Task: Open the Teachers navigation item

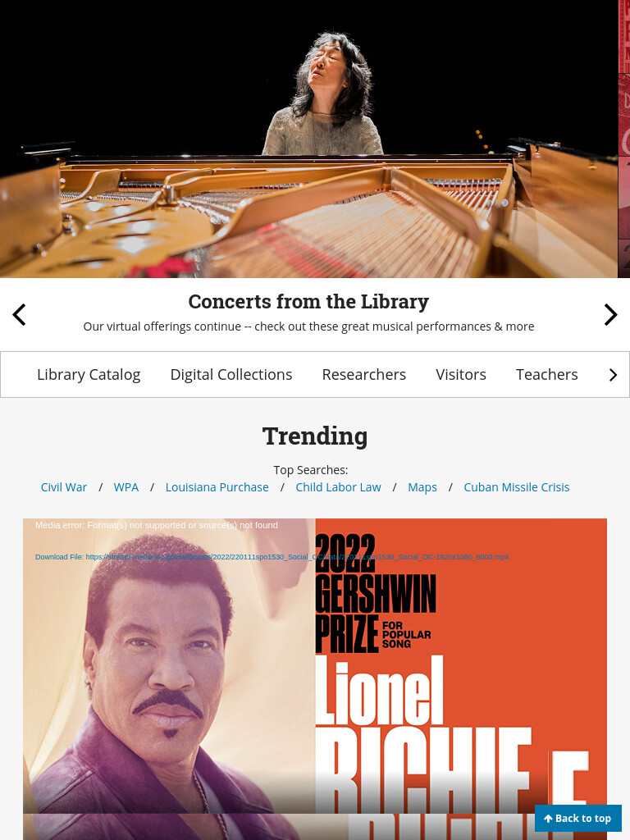Action: tap(546, 374)
